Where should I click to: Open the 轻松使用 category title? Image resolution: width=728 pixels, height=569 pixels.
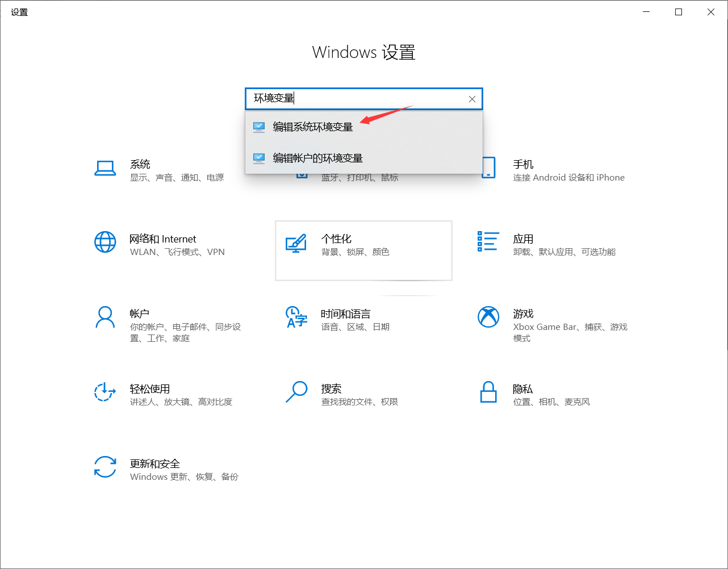pos(150,389)
